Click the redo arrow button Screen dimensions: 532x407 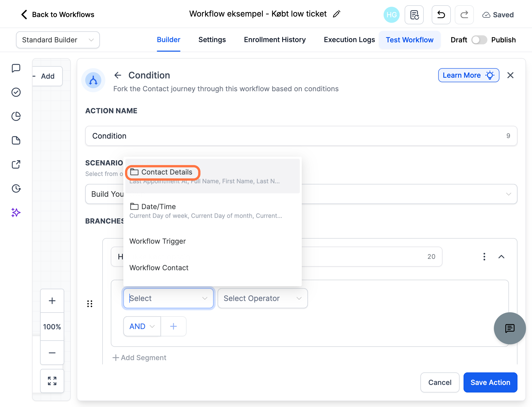pyautogui.click(x=464, y=15)
